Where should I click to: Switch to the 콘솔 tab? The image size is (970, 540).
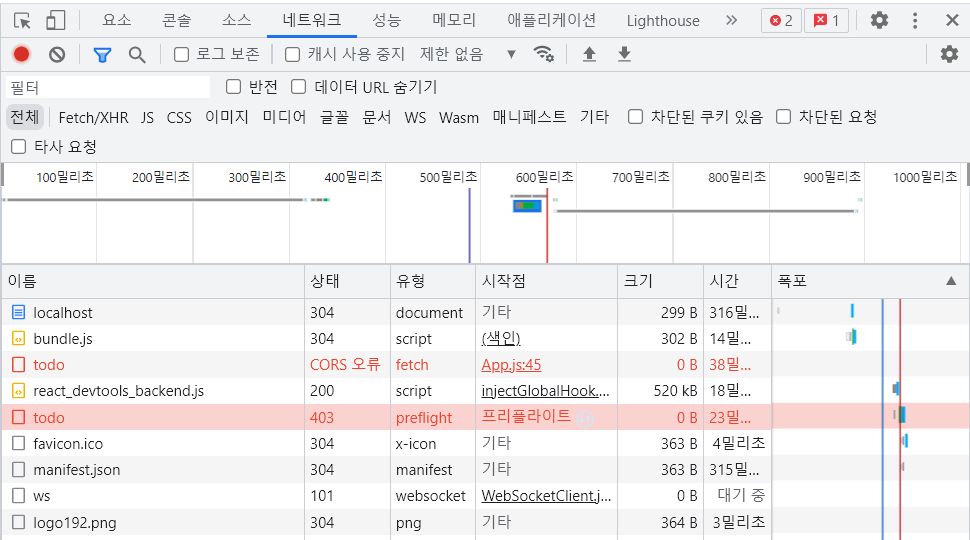pyautogui.click(x=176, y=20)
